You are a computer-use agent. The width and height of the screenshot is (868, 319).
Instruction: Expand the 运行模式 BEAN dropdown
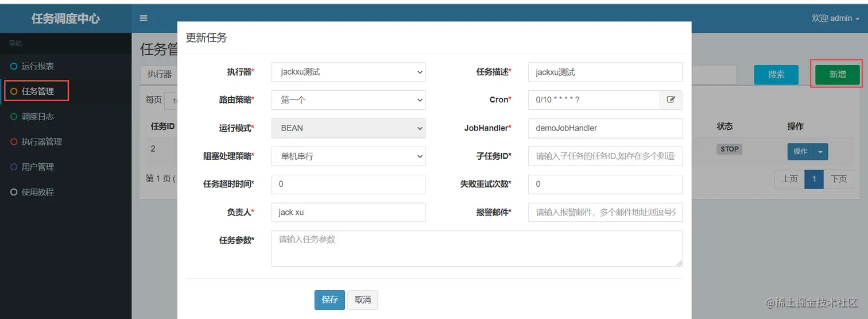[348, 128]
